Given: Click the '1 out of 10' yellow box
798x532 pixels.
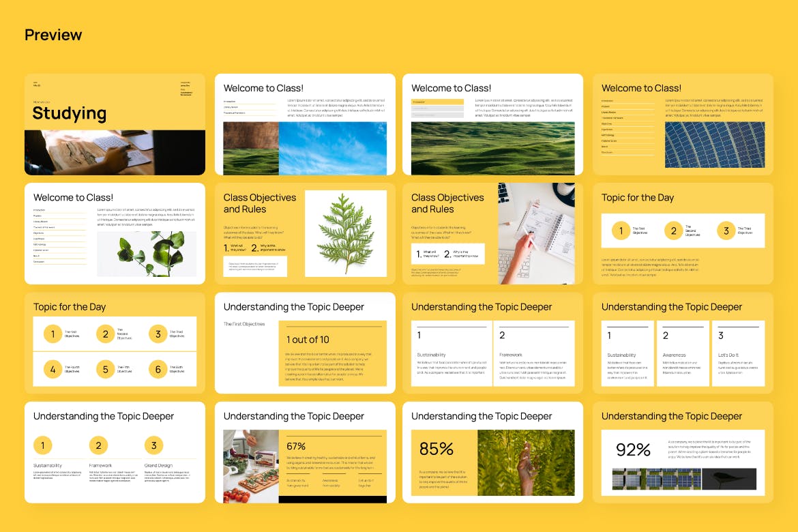Looking at the screenshot, I should coord(333,353).
